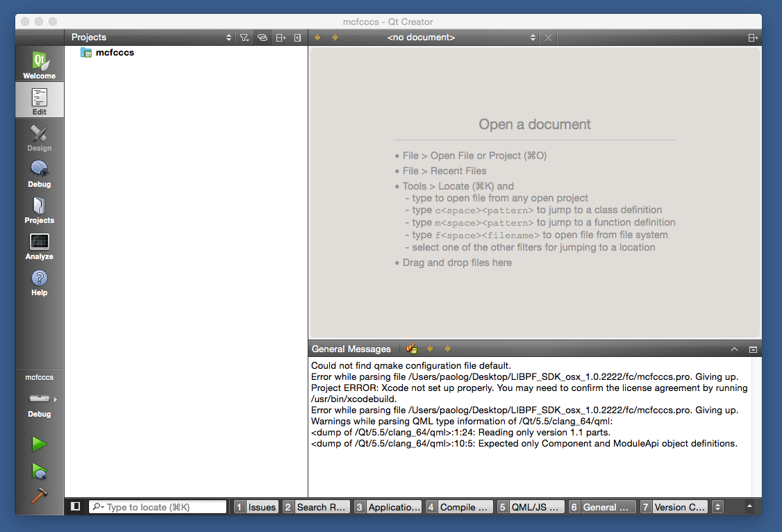This screenshot has height=532, width=782.
Task: Open the Compile Output tab
Action: (x=464, y=506)
